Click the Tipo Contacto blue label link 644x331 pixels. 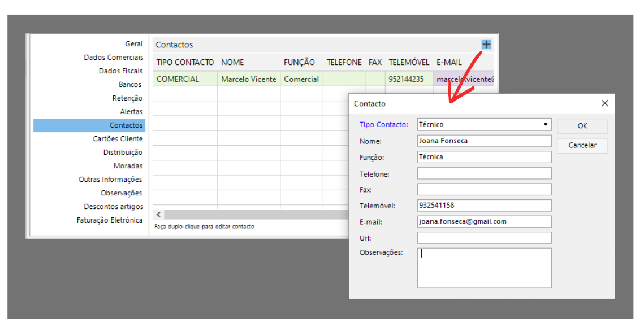click(x=383, y=125)
